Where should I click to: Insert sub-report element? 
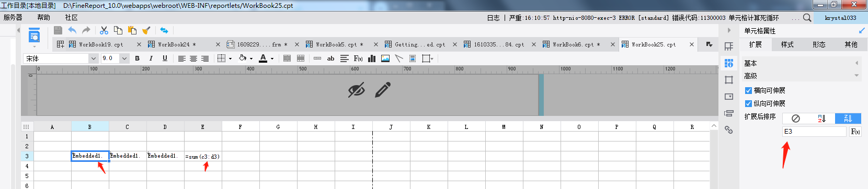[x=413, y=58]
